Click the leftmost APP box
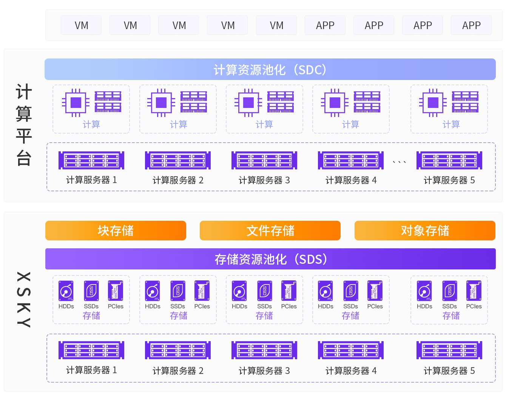This screenshot has height=420, width=506. [325, 25]
